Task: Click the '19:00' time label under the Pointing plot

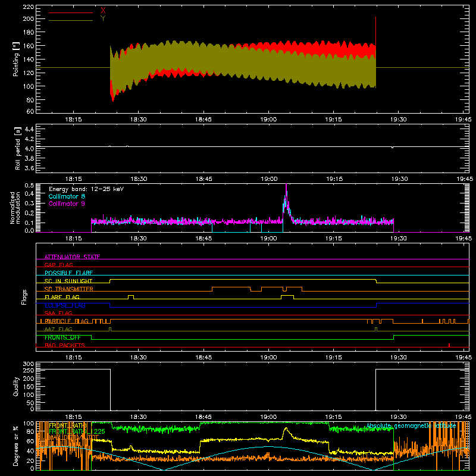Action: tap(269, 120)
